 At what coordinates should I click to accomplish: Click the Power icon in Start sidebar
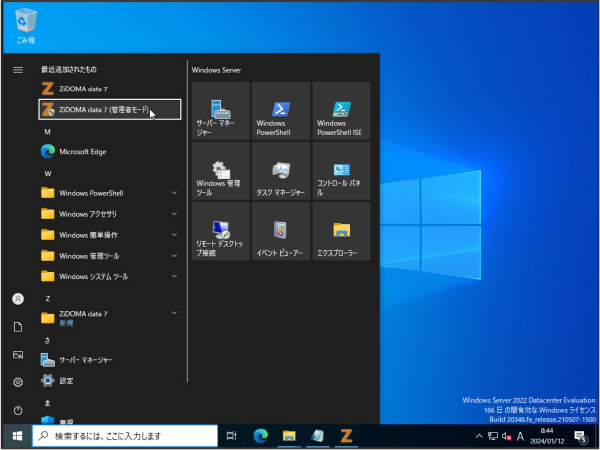[18, 410]
